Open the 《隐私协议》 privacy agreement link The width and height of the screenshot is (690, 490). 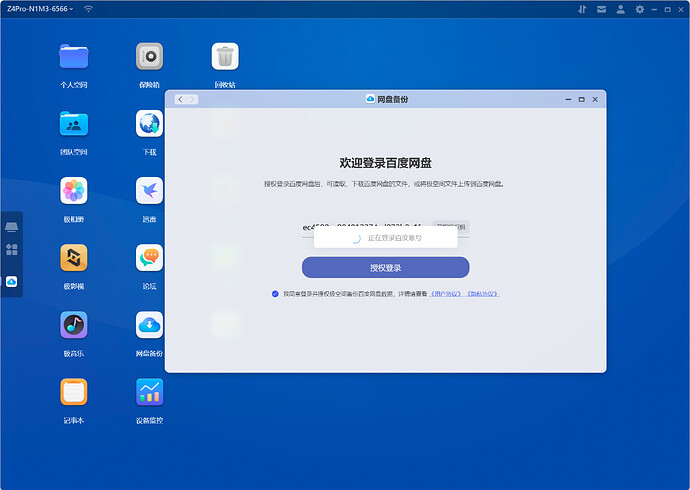tap(482, 294)
